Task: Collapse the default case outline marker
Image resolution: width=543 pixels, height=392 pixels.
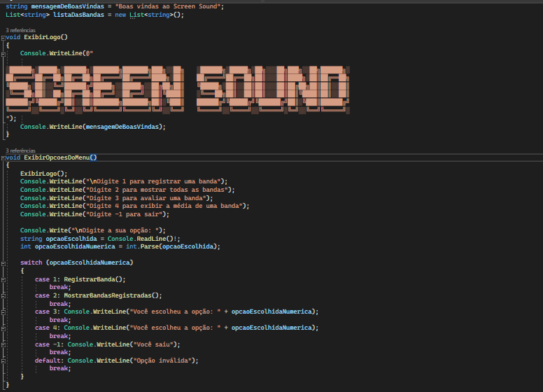Action: 3,360
